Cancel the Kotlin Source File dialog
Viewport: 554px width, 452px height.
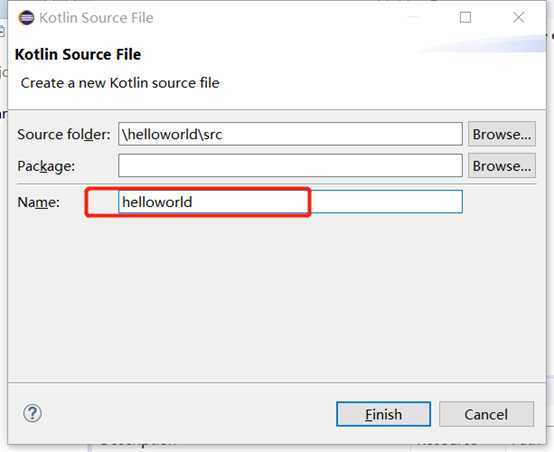pos(486,414)
